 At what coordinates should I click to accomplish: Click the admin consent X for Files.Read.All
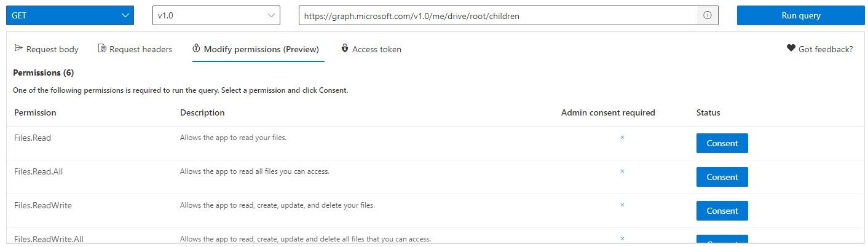tap(622, 171)
